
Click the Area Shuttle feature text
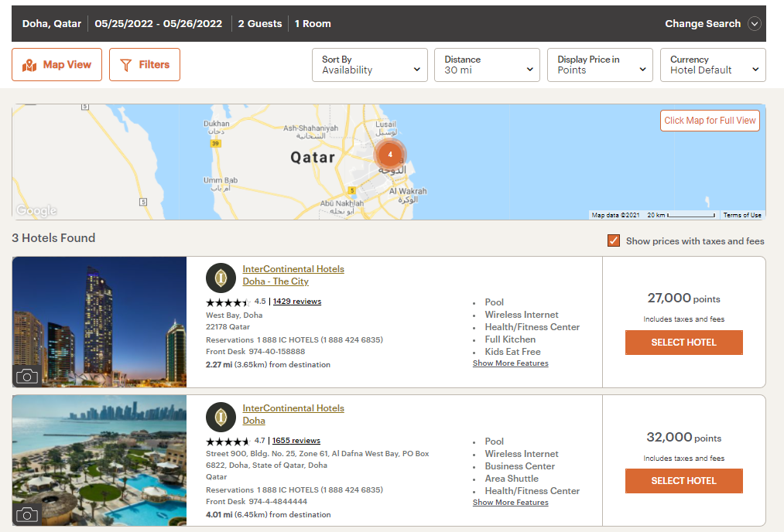tap(512, 479)
